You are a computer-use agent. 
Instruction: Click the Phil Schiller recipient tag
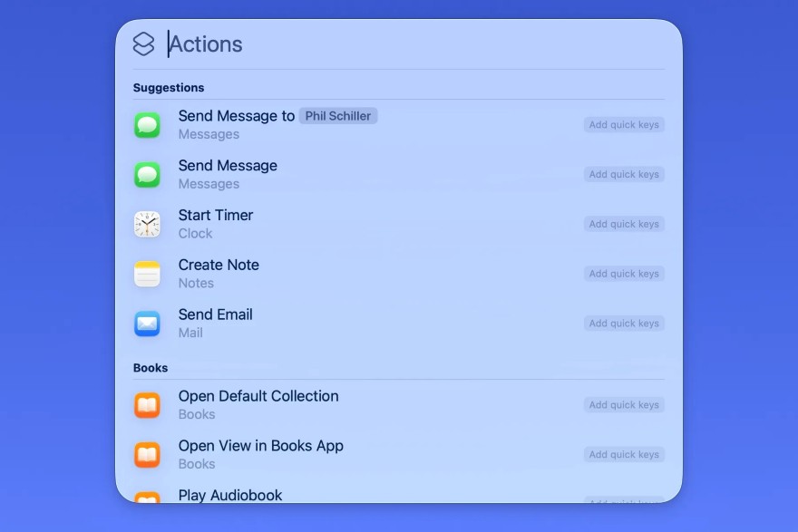[337, 115]
